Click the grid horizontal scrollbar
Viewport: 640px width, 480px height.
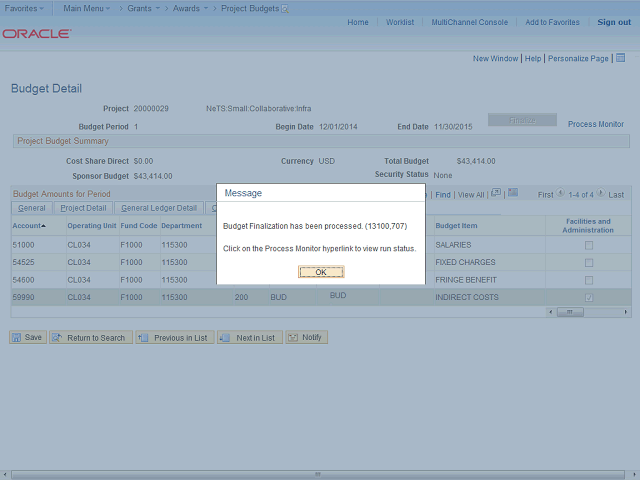570,311
